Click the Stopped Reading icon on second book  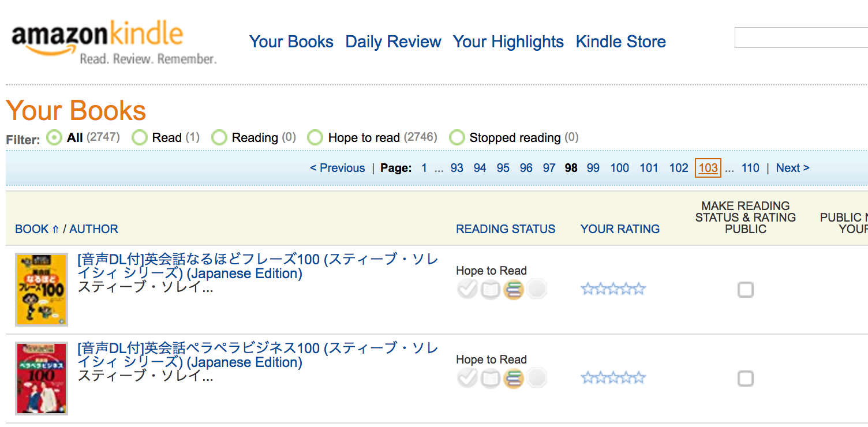[x=537, y=378]
